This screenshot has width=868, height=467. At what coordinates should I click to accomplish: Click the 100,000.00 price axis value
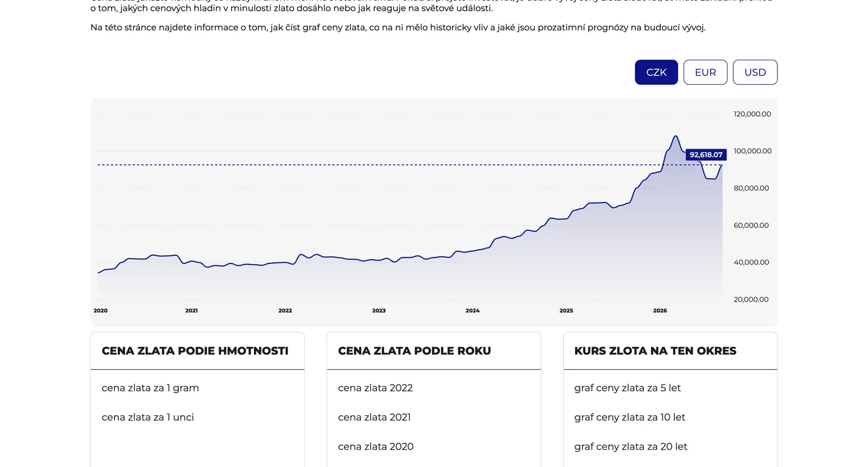tap(752, 151)
